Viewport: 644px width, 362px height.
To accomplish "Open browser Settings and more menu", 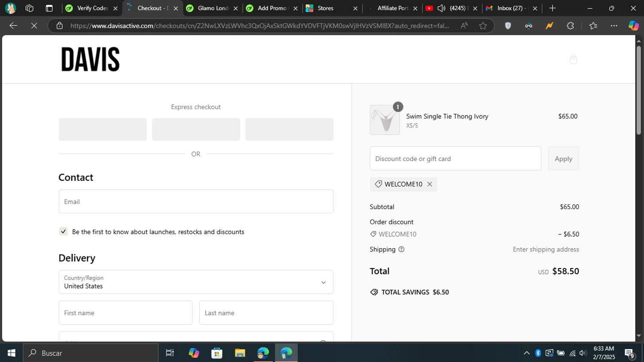I will click(x=614, y=26).
